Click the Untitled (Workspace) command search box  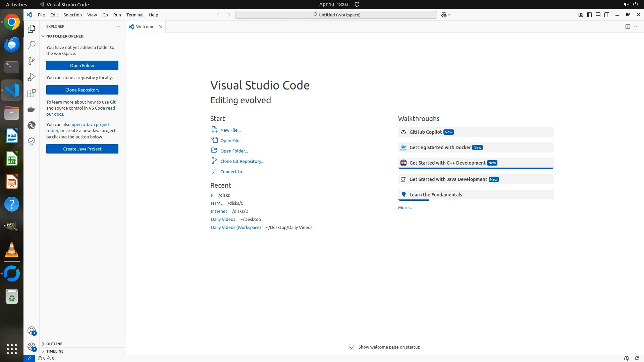pyautogui.click(x=336, y=15)
